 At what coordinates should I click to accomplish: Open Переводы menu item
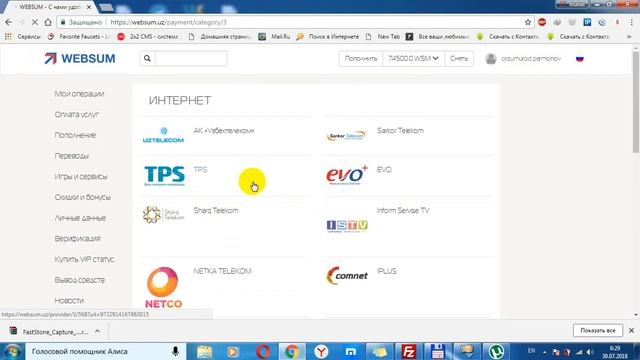click(71, 156)
